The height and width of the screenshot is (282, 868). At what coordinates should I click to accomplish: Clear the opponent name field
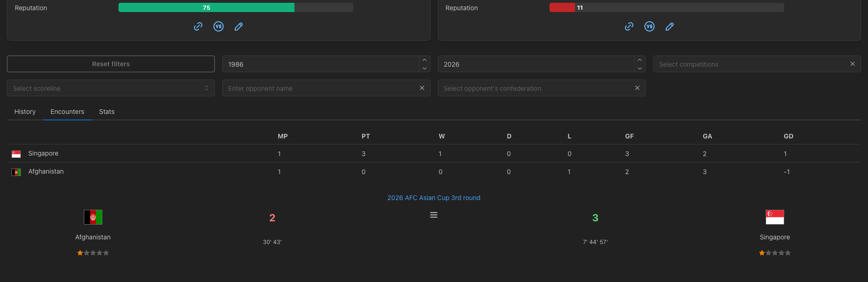pyautogui.click(x=422, y=88)
